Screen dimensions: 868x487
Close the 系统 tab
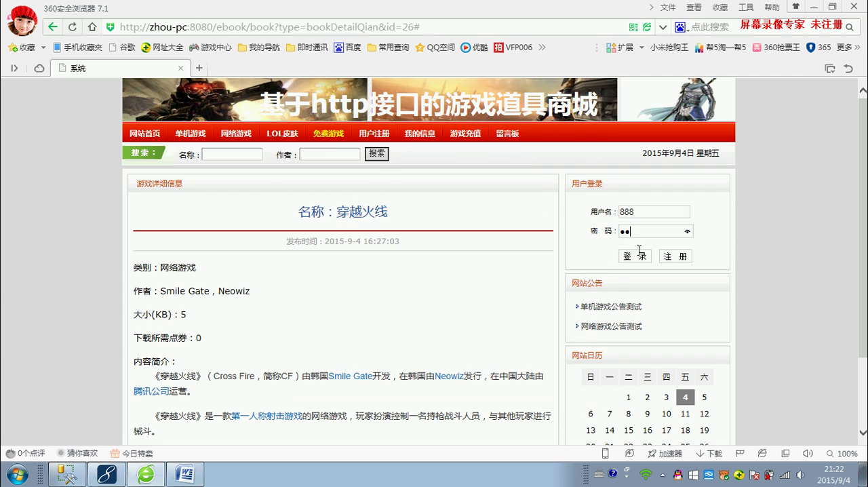(181, 68)
